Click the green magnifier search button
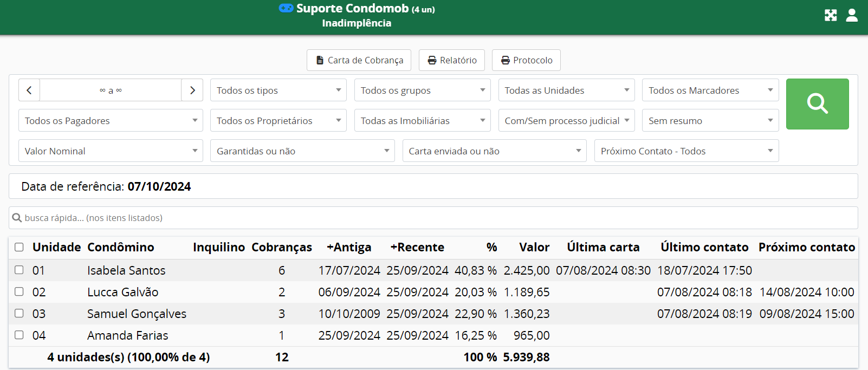The image size is (868, 370). click(x=817, y=104)
